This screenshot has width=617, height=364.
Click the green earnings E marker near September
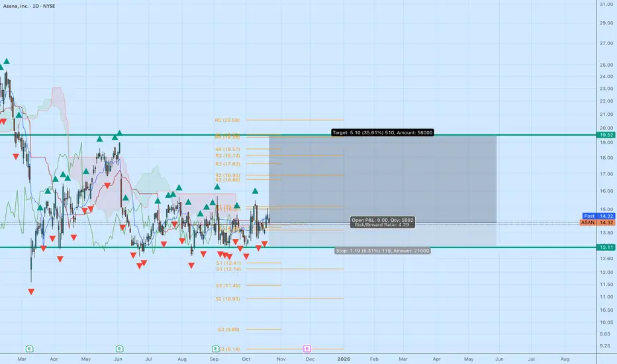pyautogui.click(x=215, y=348)
